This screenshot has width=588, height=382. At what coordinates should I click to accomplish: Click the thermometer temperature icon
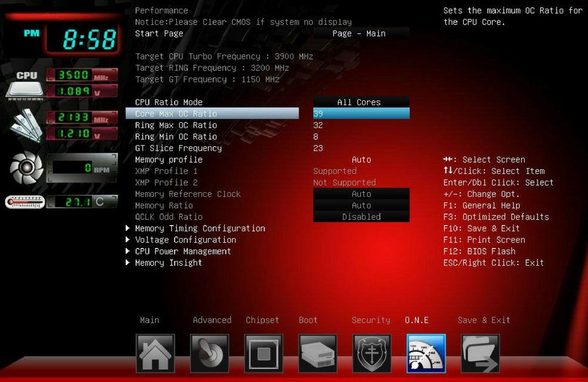coord(25,202)
